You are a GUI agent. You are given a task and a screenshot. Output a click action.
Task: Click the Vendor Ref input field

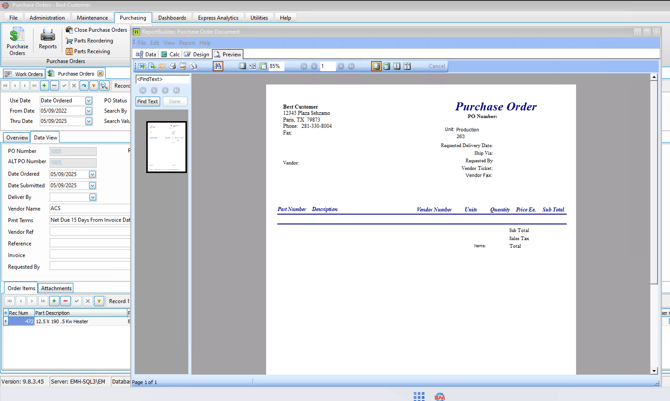pyautogui.click(x=90, y=232)
